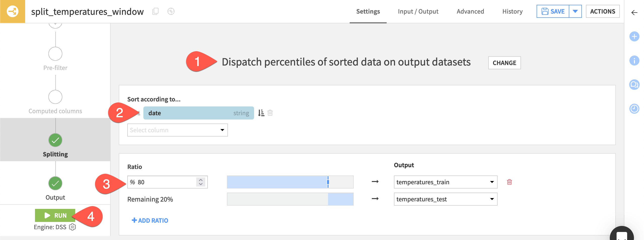Click the plus icon in right sidebar
This screenshot has height=240, width=644.
[634, 36]
